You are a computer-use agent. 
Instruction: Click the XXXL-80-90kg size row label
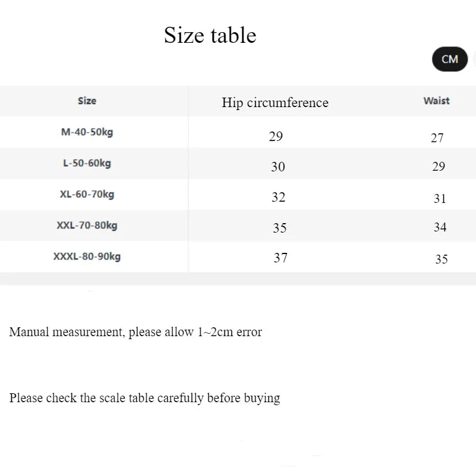[87, 257]
